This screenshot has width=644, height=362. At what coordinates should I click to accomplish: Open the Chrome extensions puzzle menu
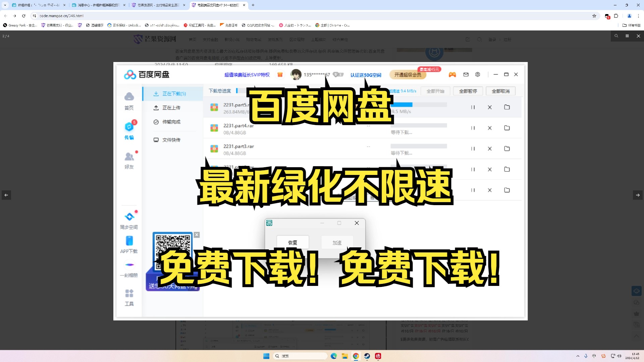[616, 16]
